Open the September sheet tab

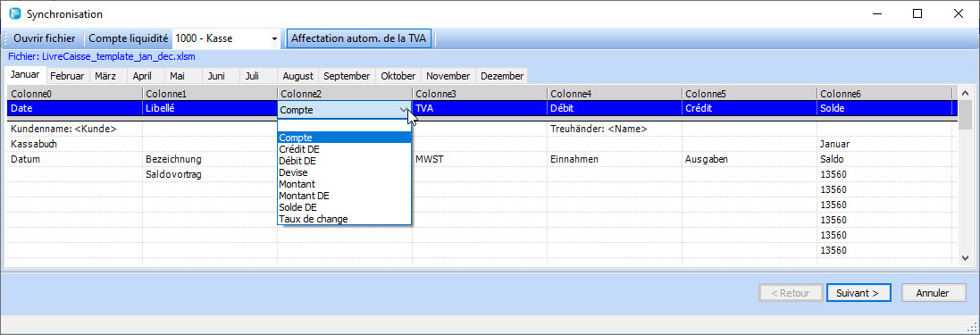tap(347, 76)
